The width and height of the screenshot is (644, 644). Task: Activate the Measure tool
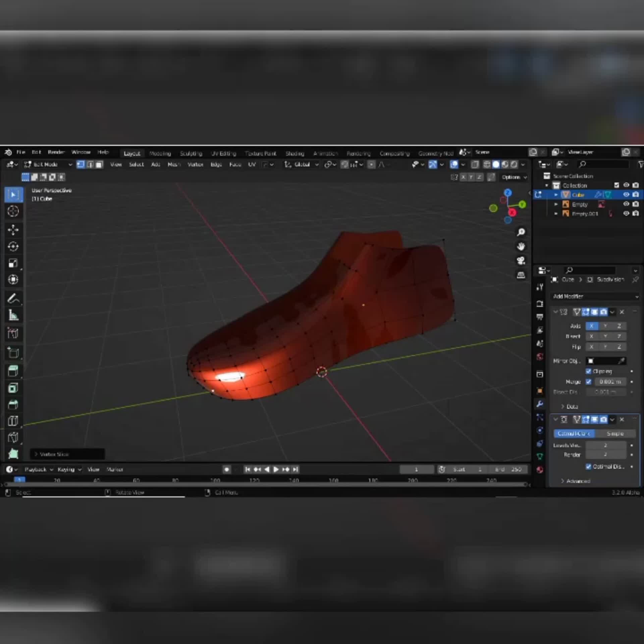(13, 315)
